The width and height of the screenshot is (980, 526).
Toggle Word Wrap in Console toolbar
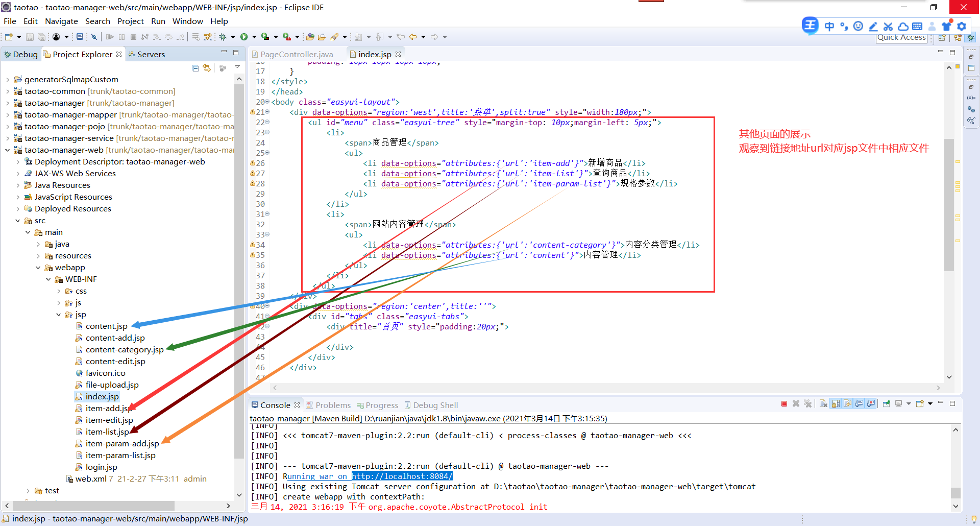[x=847, y=404]
